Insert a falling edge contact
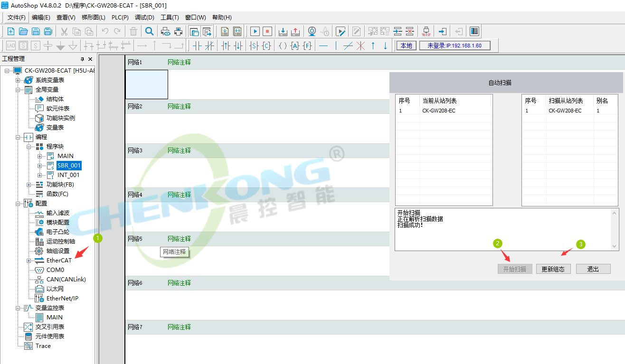 238,46
